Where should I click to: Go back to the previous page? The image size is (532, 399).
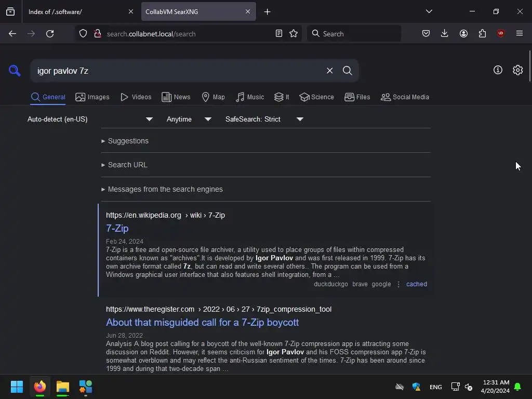click(12, 34)
